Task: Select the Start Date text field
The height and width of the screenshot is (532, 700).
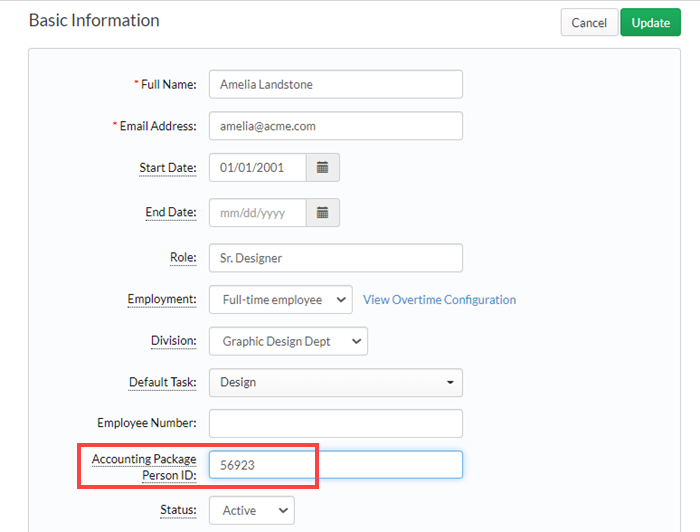Action: pyautogui.click(x=258, y=167)
